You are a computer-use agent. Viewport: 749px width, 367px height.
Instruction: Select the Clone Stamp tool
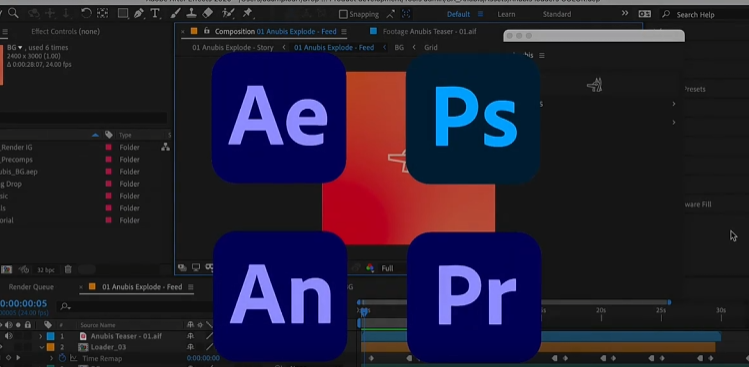(191, 13)
